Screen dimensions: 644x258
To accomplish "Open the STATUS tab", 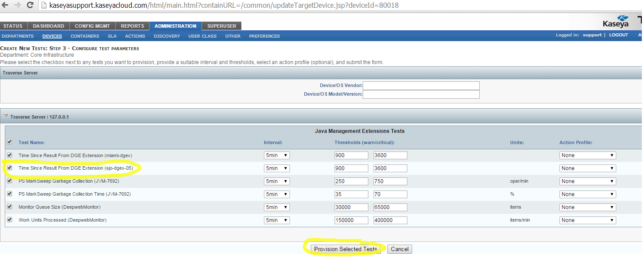I will coord(13,26).
